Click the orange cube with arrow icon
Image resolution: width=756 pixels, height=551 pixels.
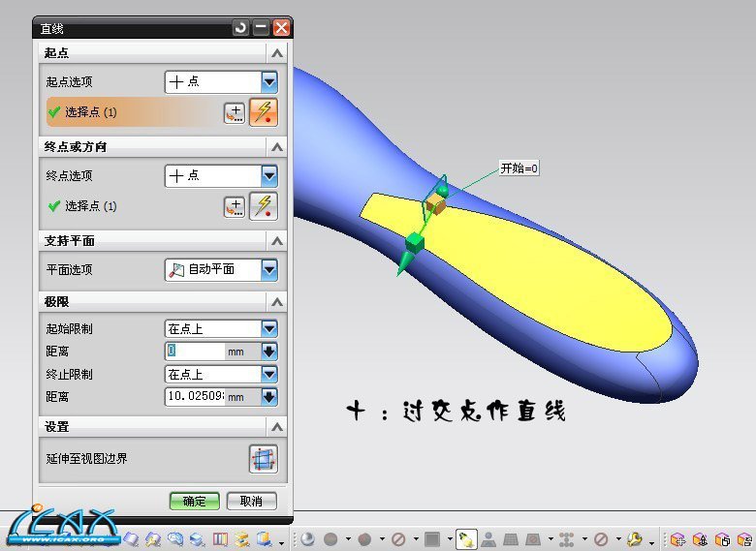tap(700, 539)
